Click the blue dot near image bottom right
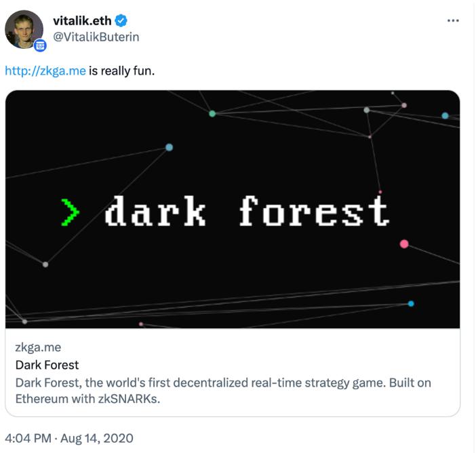The width and height of the screenshot is (476, 453). pyautogui.click(x=411, y=303)
